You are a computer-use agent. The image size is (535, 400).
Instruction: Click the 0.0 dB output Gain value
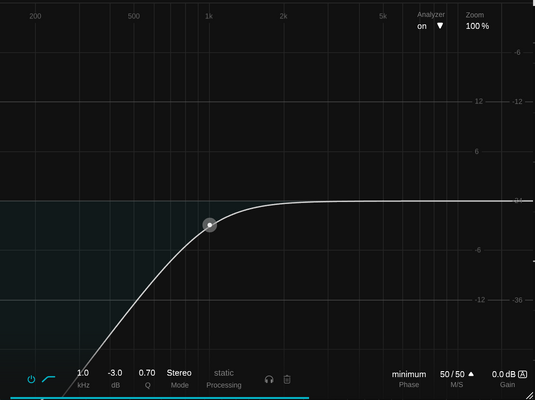[x=504, y=374]
